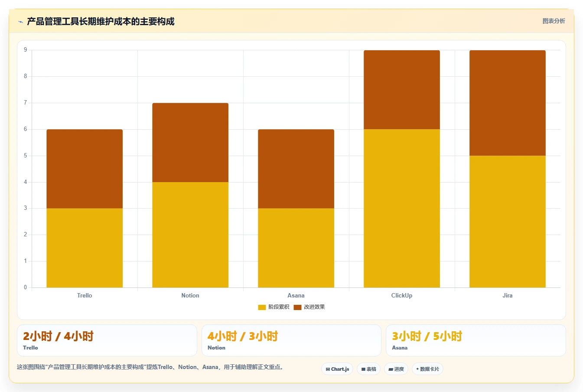Select the Jira brown bar segment
Screen dimensions: 583x392
click(508, 103)
